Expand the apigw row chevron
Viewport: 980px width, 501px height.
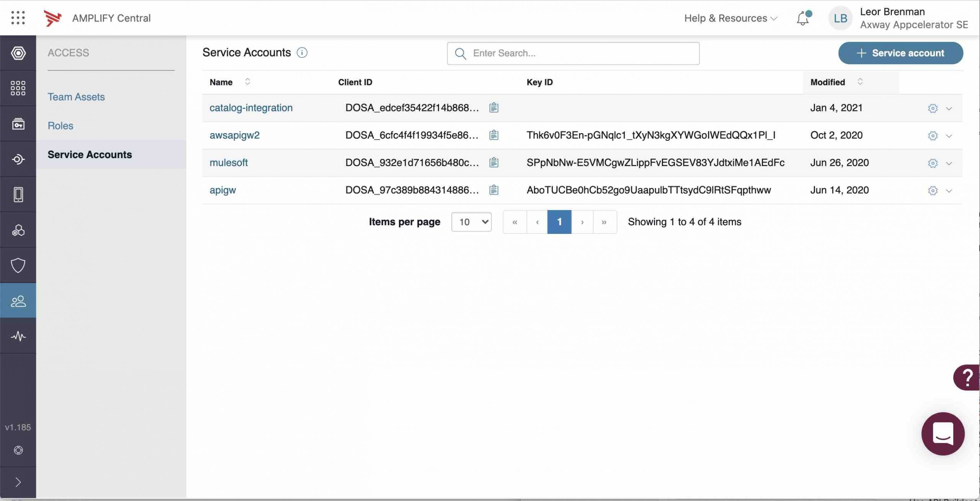(x=949, y=191)
